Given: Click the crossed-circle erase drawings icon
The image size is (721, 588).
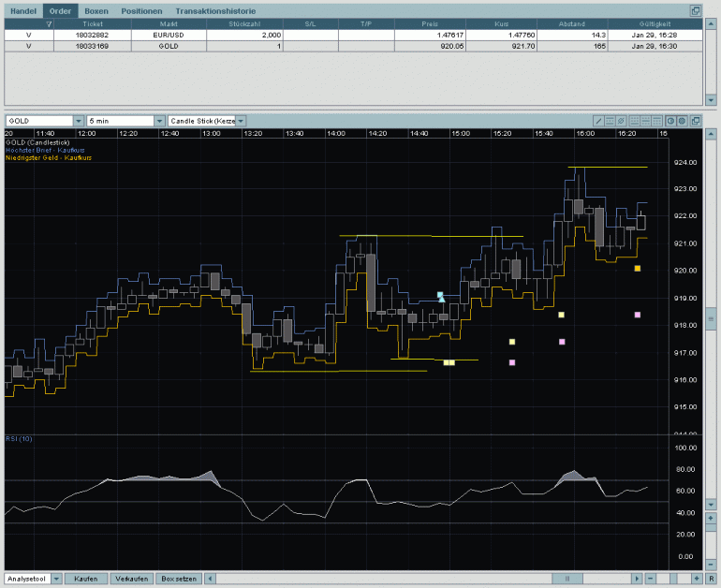Looking at the screenshot, I should (620, 121).
